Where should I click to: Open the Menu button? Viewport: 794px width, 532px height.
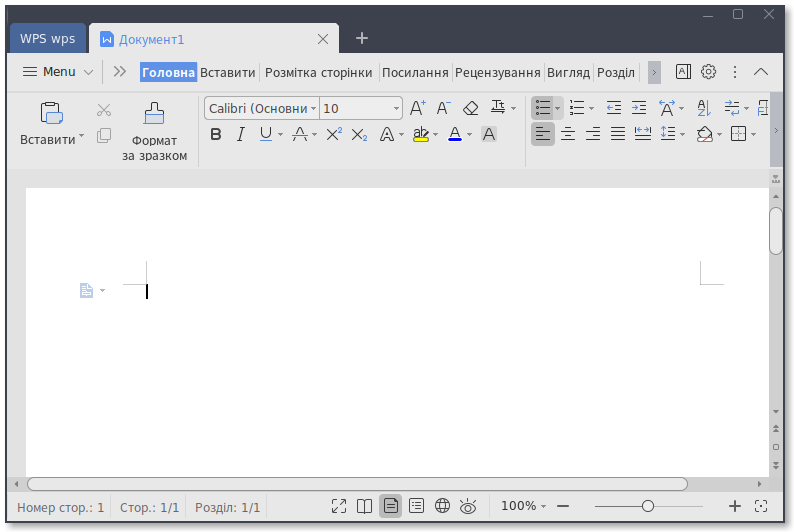58,72
